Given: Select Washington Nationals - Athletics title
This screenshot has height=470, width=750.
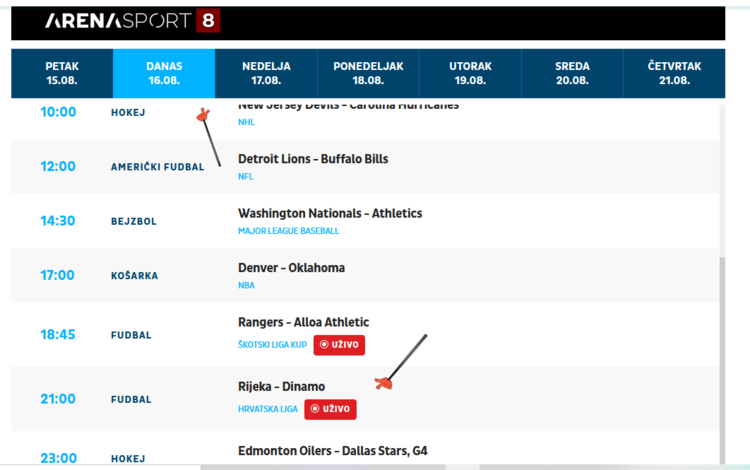Looking at the screenshot, I should tap(330, 213).
